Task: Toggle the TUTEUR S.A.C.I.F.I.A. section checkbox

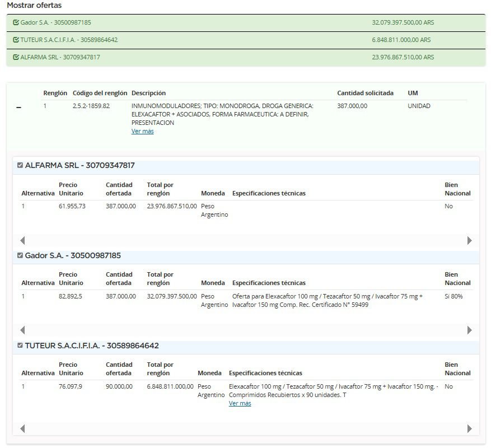Action: click(20, 346)
